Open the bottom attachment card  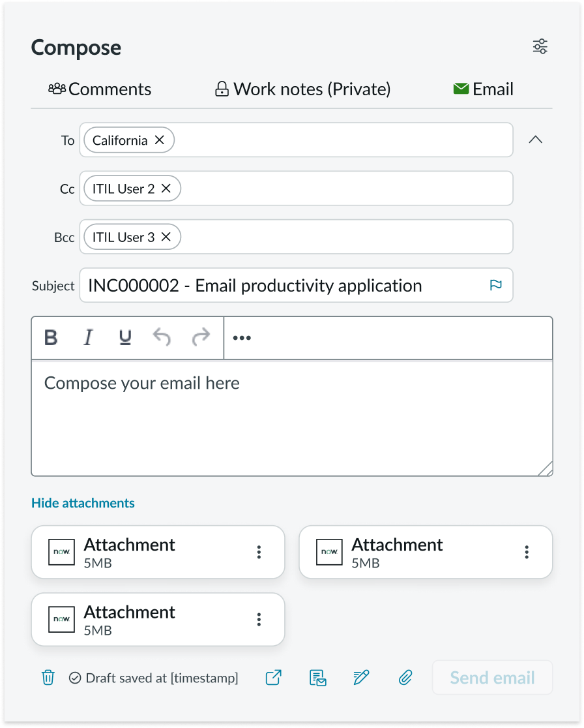point(158,619)
